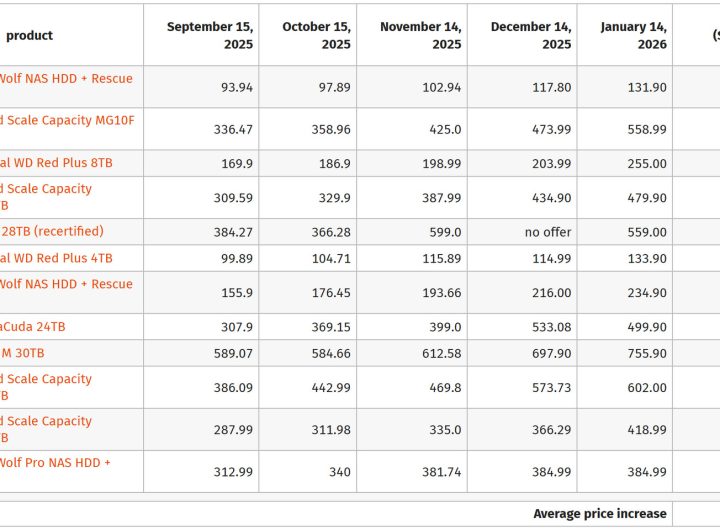Click the Average price increase label
Screen dimensions: 720x530
[x=599, y=514]
